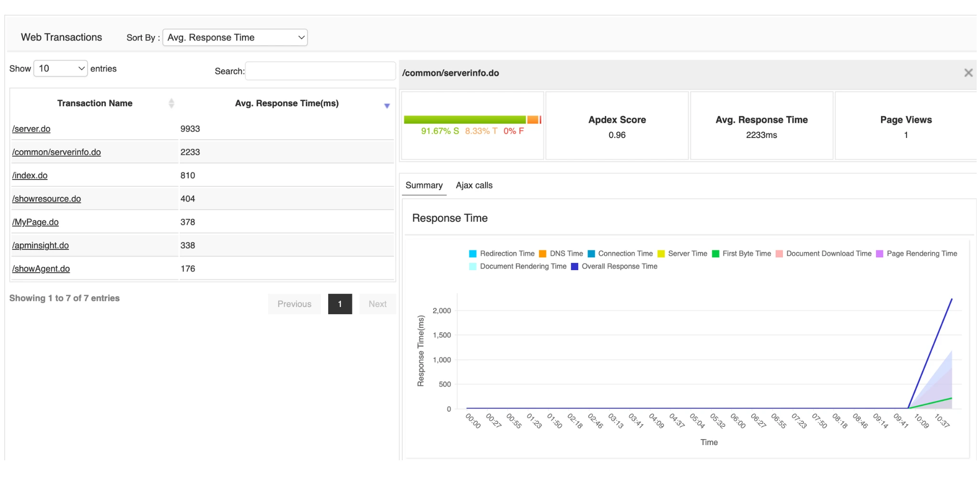
Task: Open the Sort By dropdown
Action: pyautogui.click(x=235, y=37)
